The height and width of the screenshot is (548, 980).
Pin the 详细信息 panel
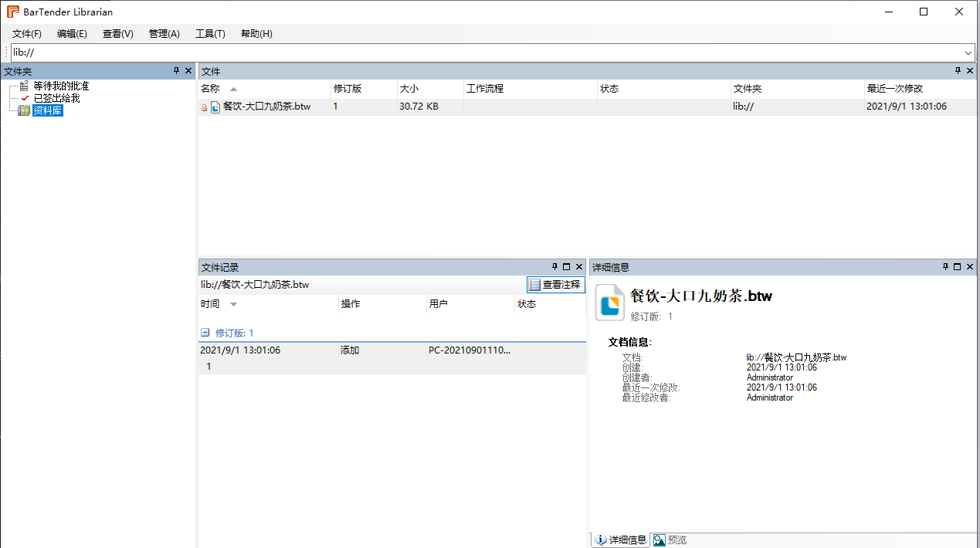(945, 267)
